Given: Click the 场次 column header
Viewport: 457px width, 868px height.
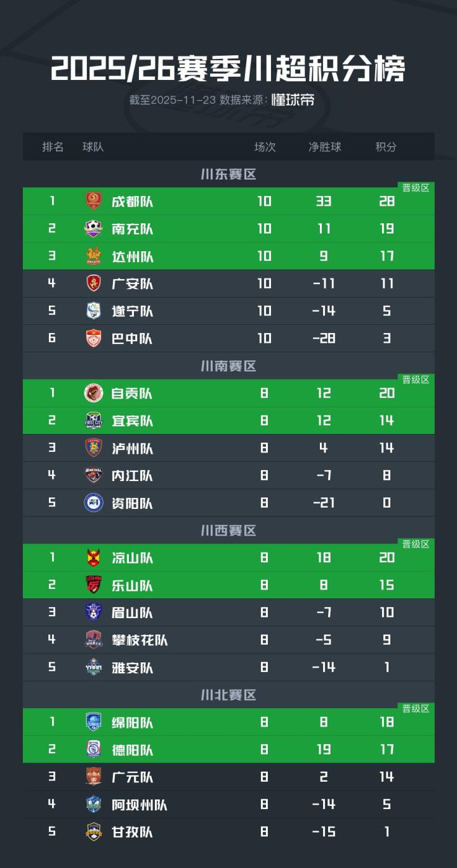Looking at the screenshot, I should pos(265,147).
